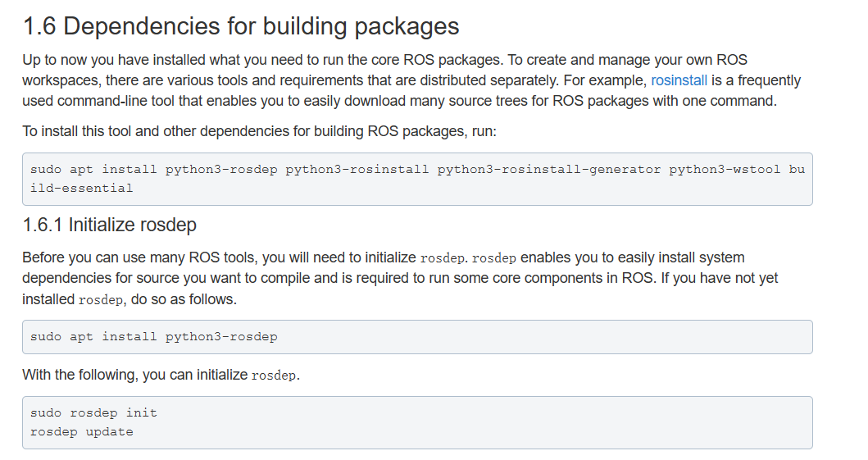Click the "rosdep update" command line
Image resolution: width=868 pixels, height=460 pixels.
[x=81, y=431]
